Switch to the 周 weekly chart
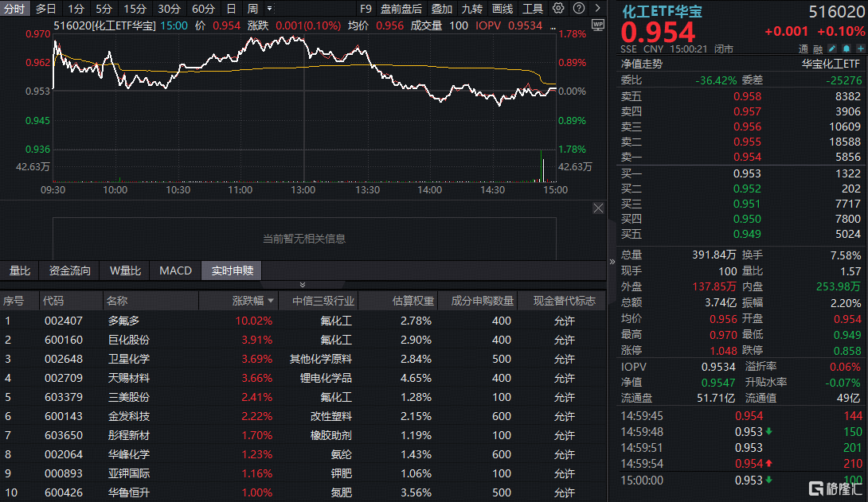This screenshot has width=868, height=502. click(x=252, y=9)
